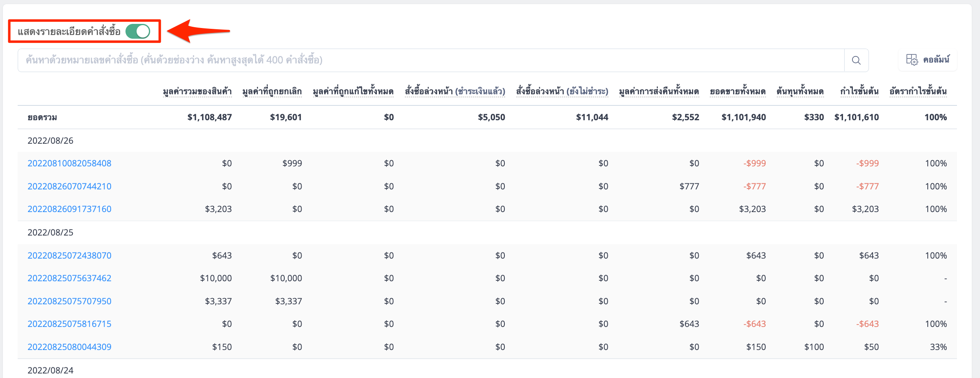Open order 20220825075816715
The width and height of the screenshot is (980, 378).
pyautogui.click(x=70, y=324)
